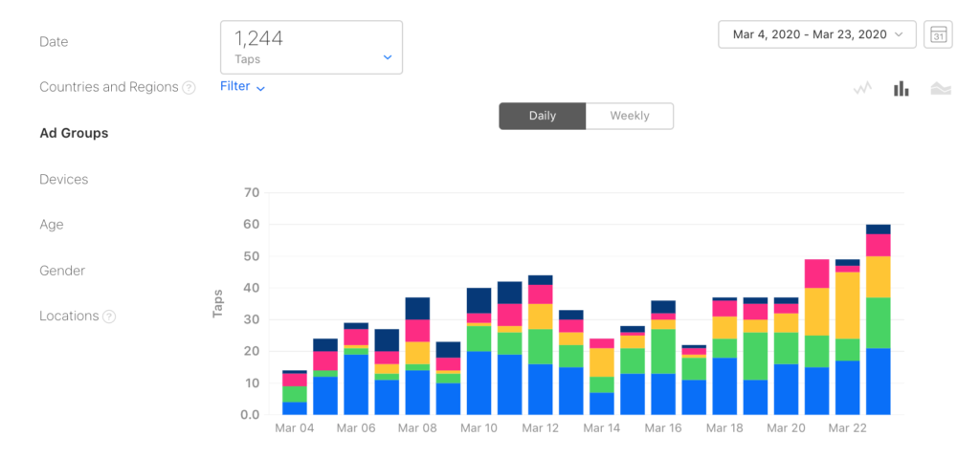
Task: Open the calendar date picker icon
Action: [938, 34]
